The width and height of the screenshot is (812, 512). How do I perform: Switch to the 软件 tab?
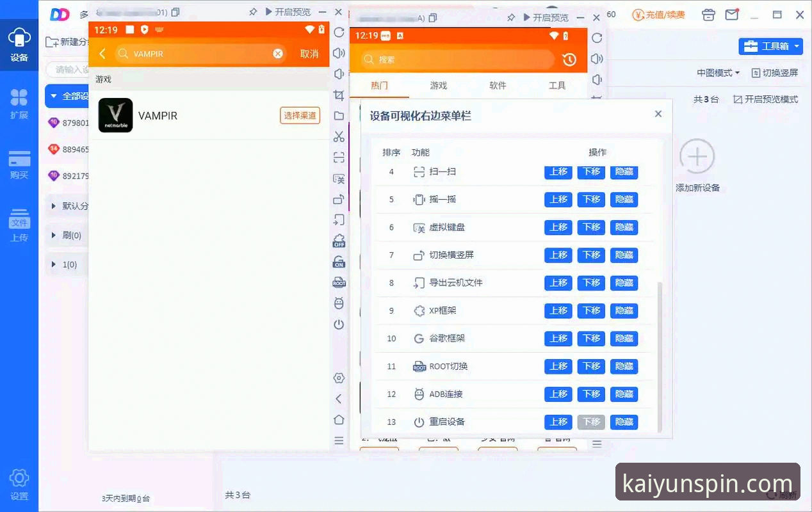498,85
